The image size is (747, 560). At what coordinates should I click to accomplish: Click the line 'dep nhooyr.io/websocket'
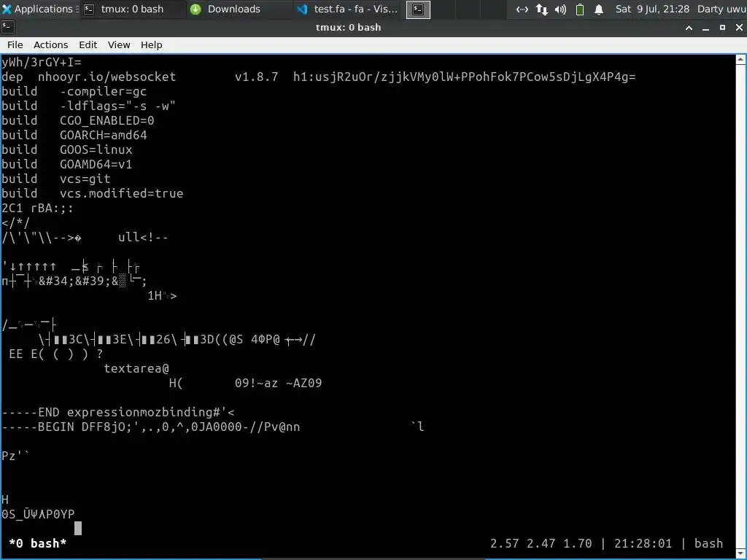pyautogui.click(x=318, y=77)
